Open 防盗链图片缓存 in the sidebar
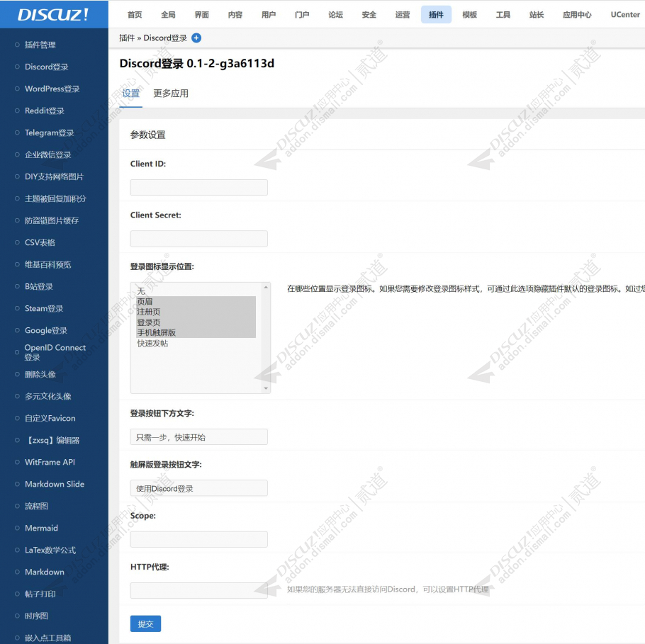 click(52, 220)
